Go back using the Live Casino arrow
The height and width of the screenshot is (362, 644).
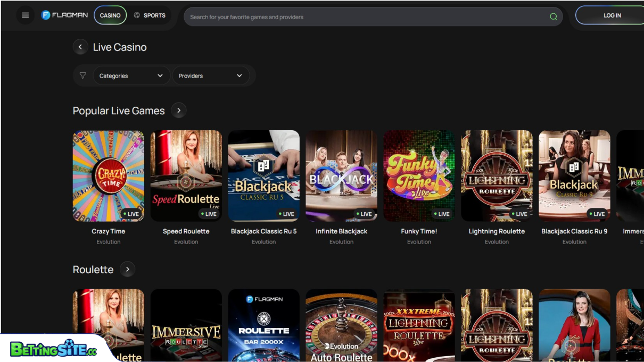click(80, 47)
